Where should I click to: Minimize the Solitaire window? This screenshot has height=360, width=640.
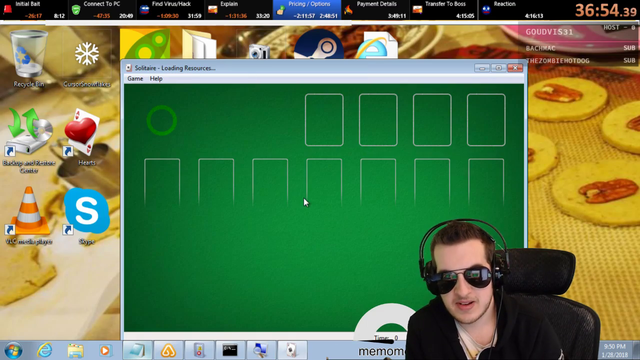(x=482, y=68)
